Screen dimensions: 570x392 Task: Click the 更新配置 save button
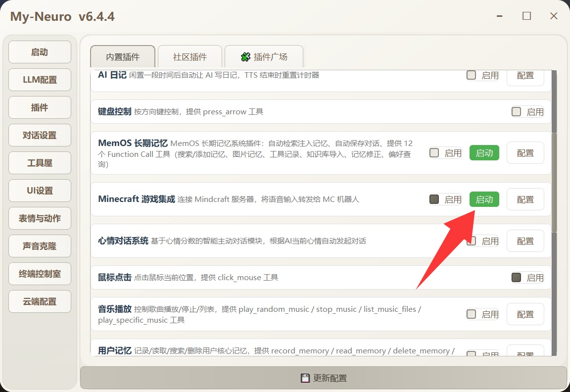324,378
